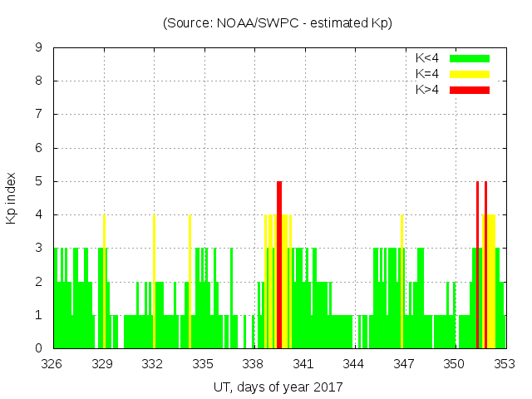Click the y-axis tick label 0
Viewport: 532px width, 399px height.
(38, 348)
